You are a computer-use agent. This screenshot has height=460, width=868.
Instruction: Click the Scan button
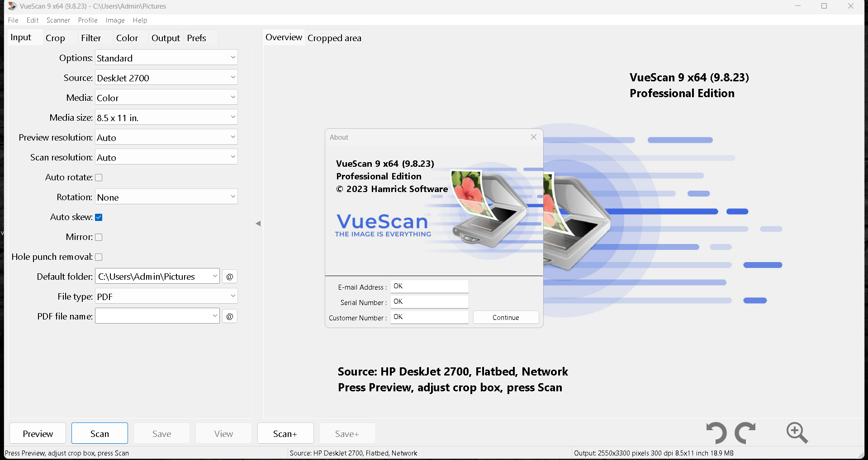coord(100,434)
